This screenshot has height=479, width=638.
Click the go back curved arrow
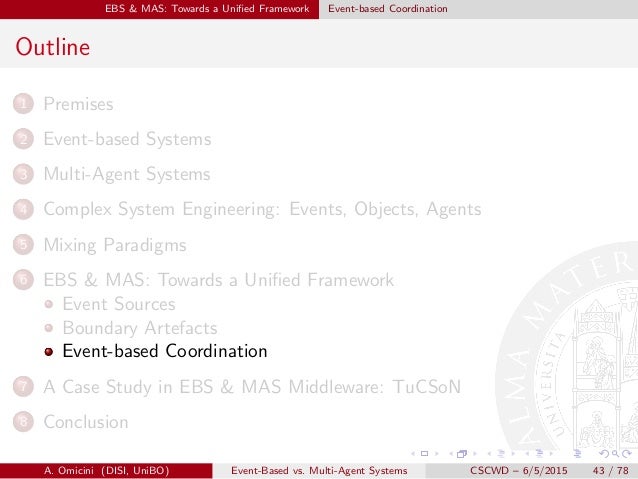coord(605,454)
